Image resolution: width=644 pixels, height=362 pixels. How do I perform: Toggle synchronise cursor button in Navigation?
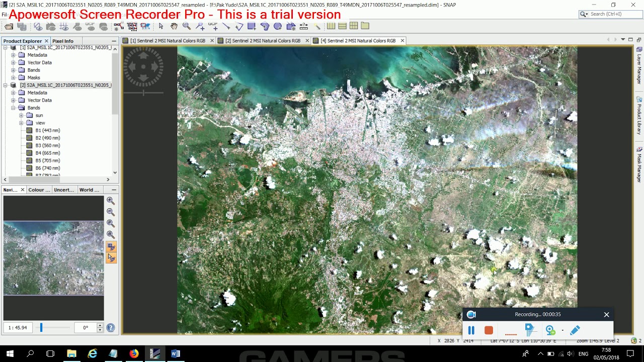(111, 258)
